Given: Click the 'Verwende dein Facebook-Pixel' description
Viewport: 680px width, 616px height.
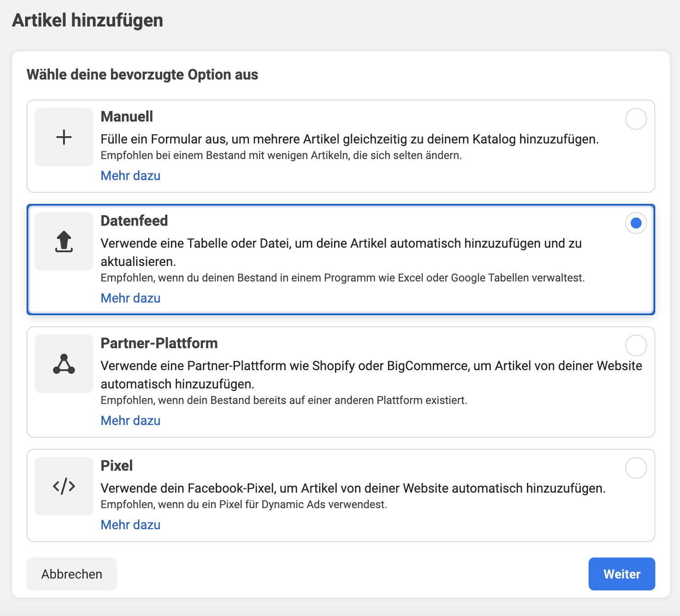Looking at the screenshot, I should pyautogui.click(x=353, y=488).
